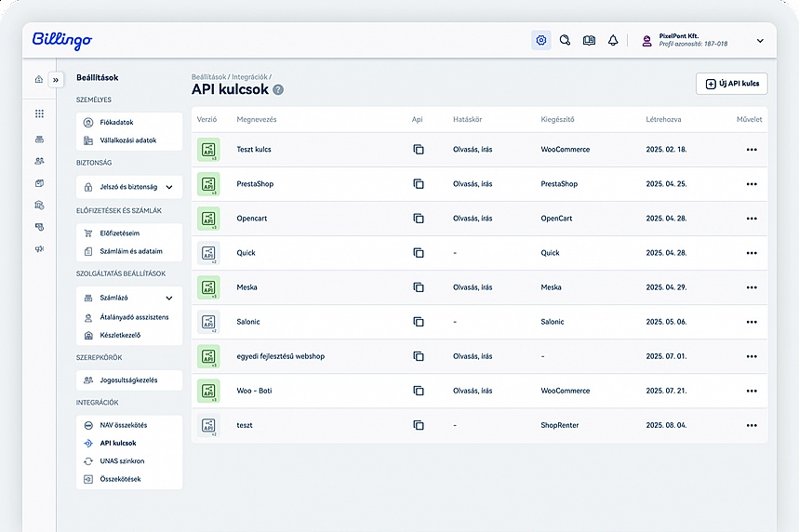Click the Új API kulcs button
The height and width of the screenshot is (532, 799).
[731, 84]
